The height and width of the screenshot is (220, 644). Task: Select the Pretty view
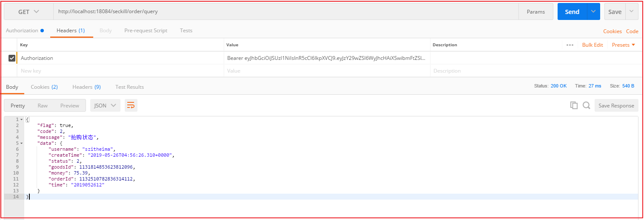[x=18, y=106]
